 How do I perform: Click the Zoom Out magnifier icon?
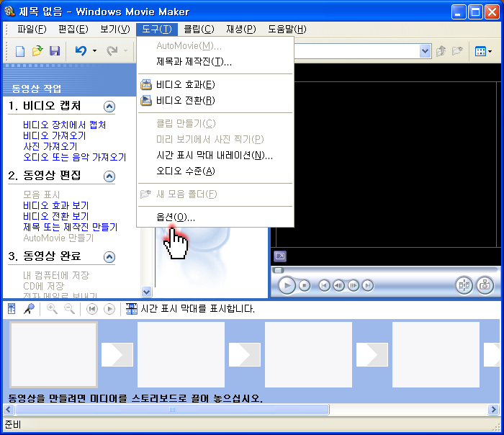click(x=69, y=309)
